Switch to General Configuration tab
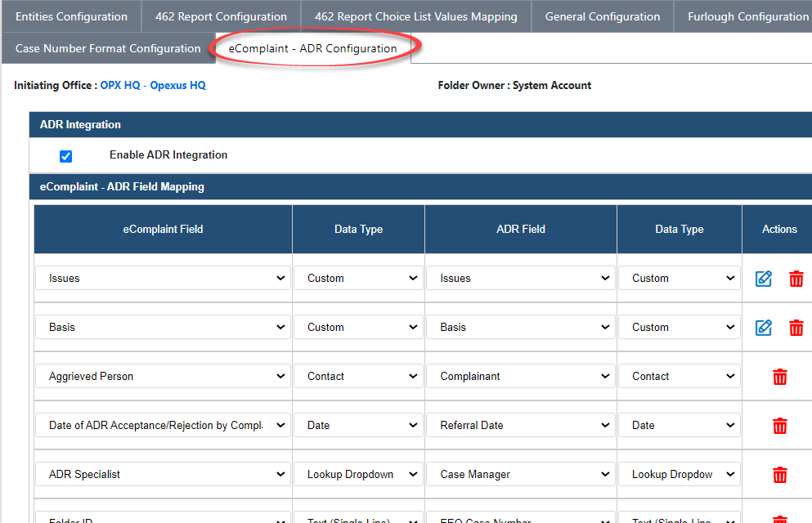The image size is (812, 523). point(603,16)
